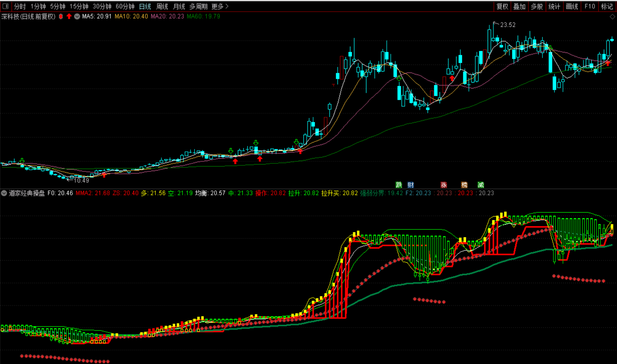Image resolution: width=617 pixels, height=364 pixels.
Task: Open the 多股 multi-stock view
Action: pos(537,6)
